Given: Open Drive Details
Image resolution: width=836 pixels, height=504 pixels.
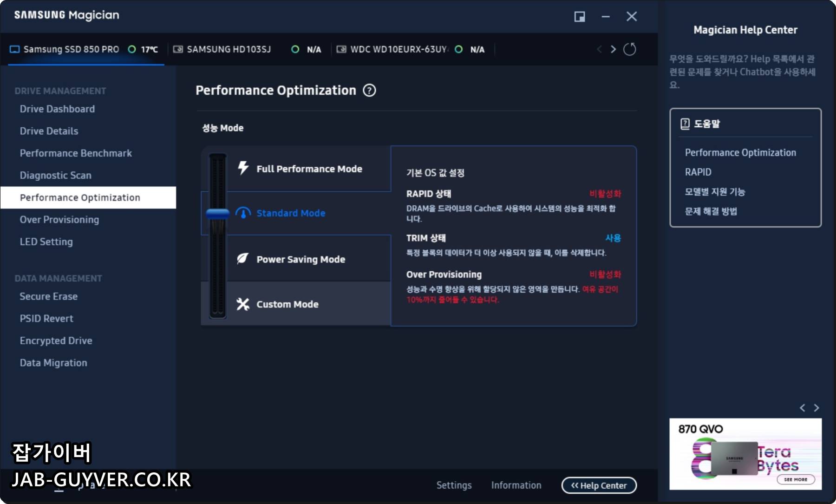Looking at the screenshot, I should tap(49, 131).
